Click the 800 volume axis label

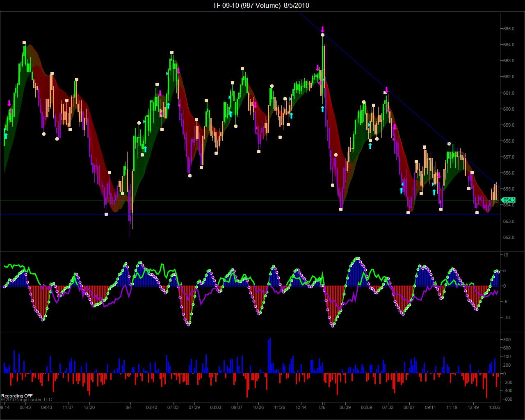[507, 340]
